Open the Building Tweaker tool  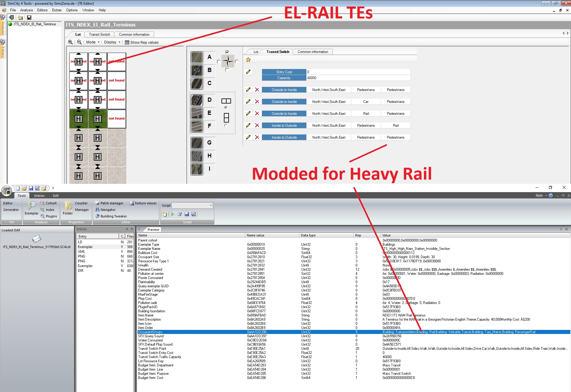click(x=111, y=216)
